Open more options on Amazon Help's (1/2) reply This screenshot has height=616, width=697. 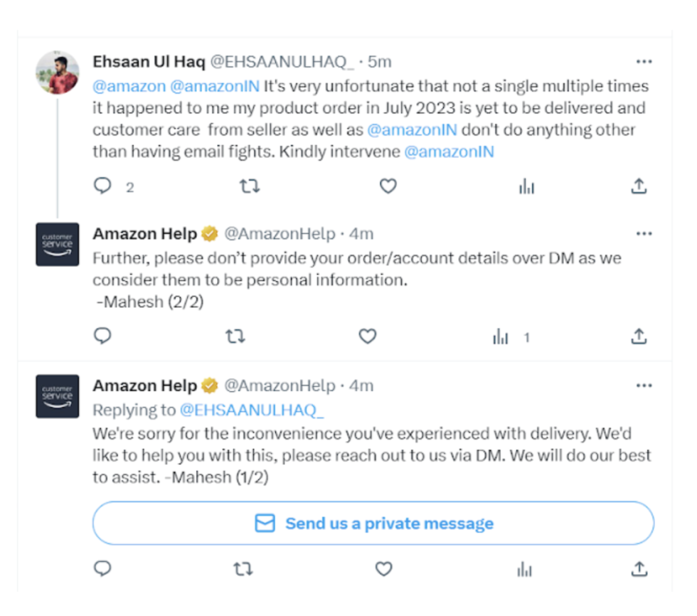pyautogui.click(x=644, y=386)
